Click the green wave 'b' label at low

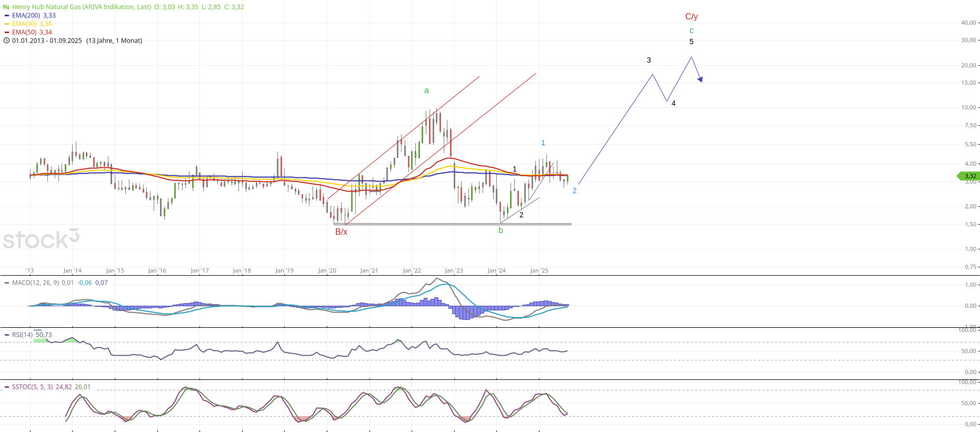click(x=501, y=230)
